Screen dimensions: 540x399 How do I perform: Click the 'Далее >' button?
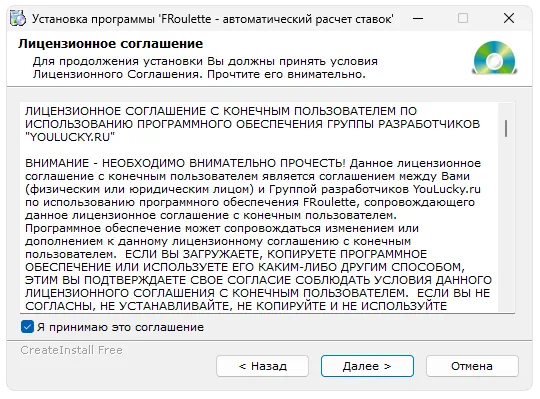click(x=367, y=366)
